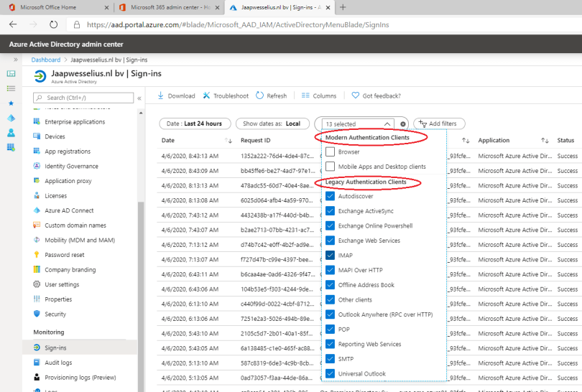Click the Add filters button
582x392 pixels.
[440, 123]
